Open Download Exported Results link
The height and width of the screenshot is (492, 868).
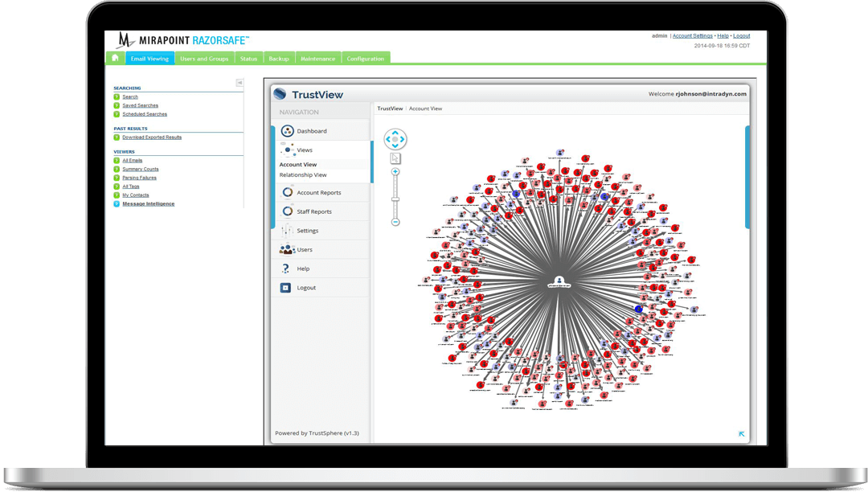(152, 137)
